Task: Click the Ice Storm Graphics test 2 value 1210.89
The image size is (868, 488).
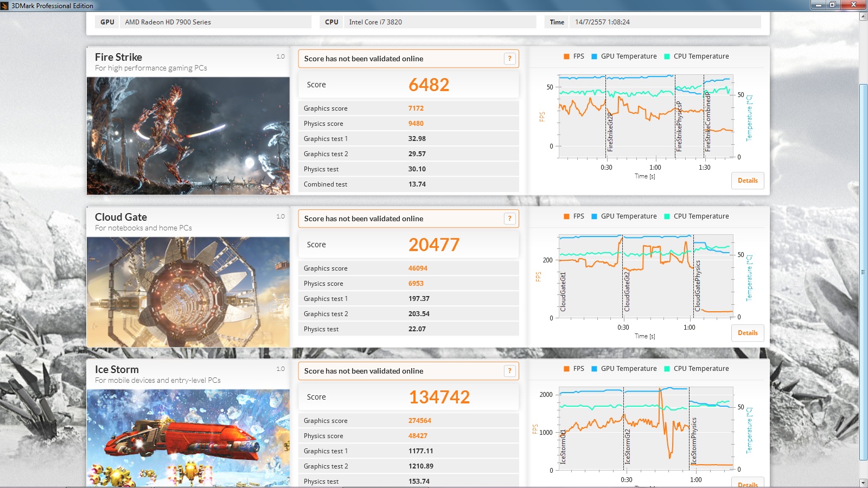Action: [421, 466]
